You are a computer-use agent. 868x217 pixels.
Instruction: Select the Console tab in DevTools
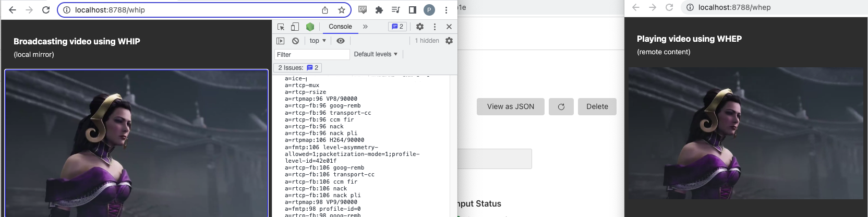coord(340,27)
